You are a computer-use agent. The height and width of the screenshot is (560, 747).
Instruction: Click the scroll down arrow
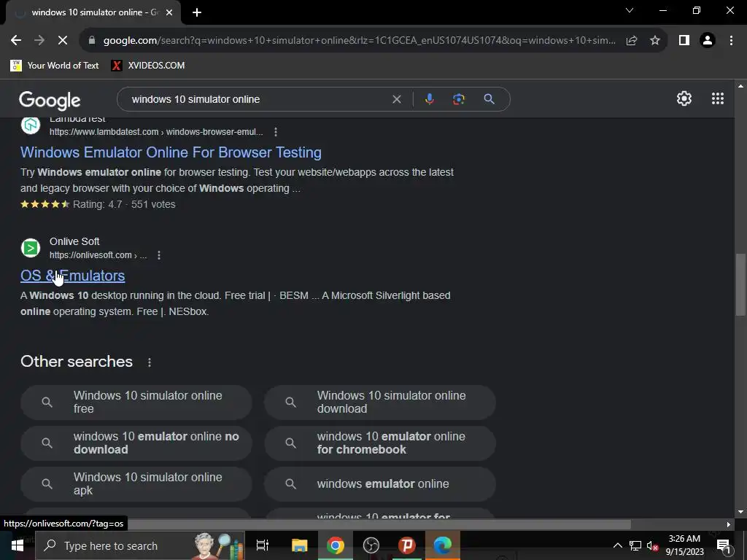[740, 513]
